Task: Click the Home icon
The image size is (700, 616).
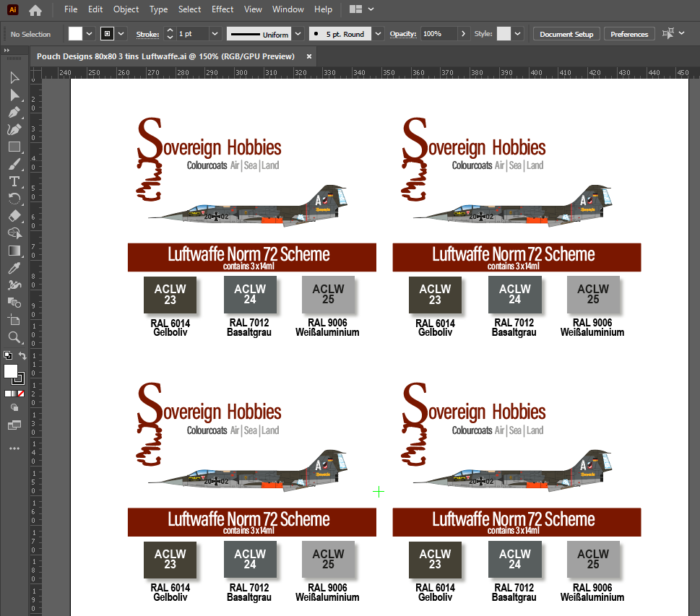Action: (x=35, y=10)
